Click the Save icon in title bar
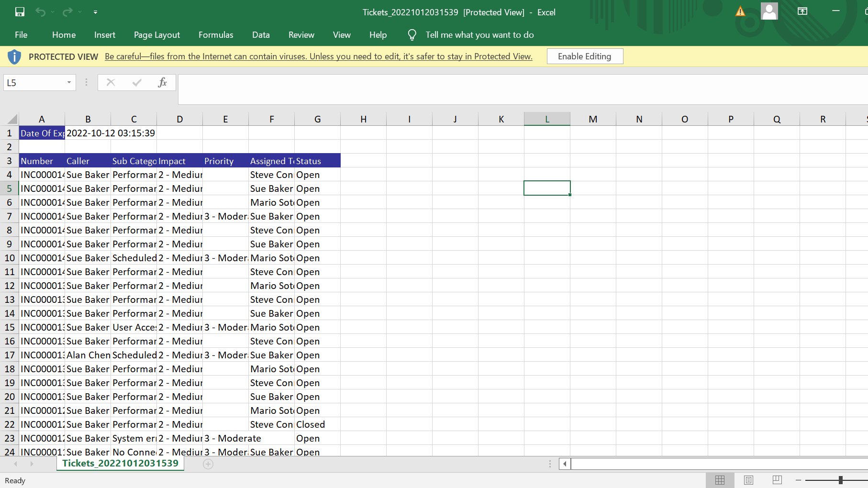This screenshot has width=868, height=488. (x=20, y=12)
